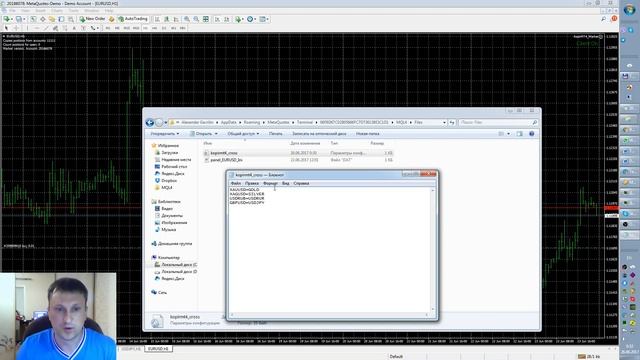Open Notepad Справка menu
The width and height of the screenshot is (640, 360).
(x=301, y=183)
